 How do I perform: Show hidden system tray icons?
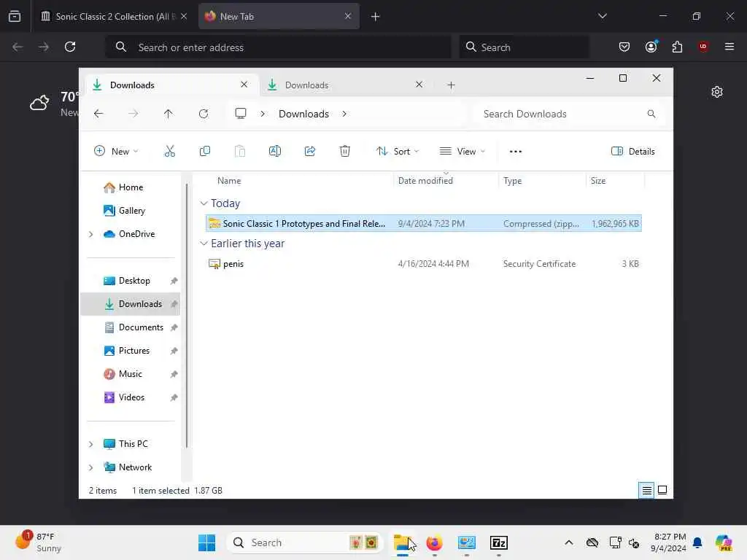click(569, 542)
